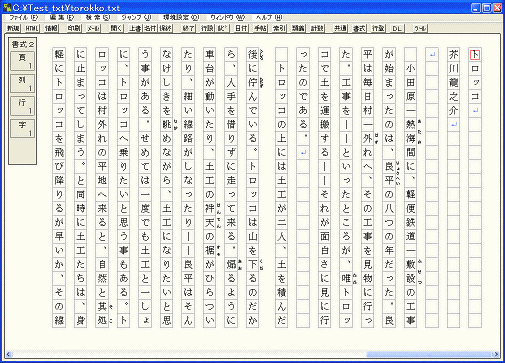Open the 検索(S) menu
The height and width of the screenshot is (363, 505).
(x=98, y=17)
